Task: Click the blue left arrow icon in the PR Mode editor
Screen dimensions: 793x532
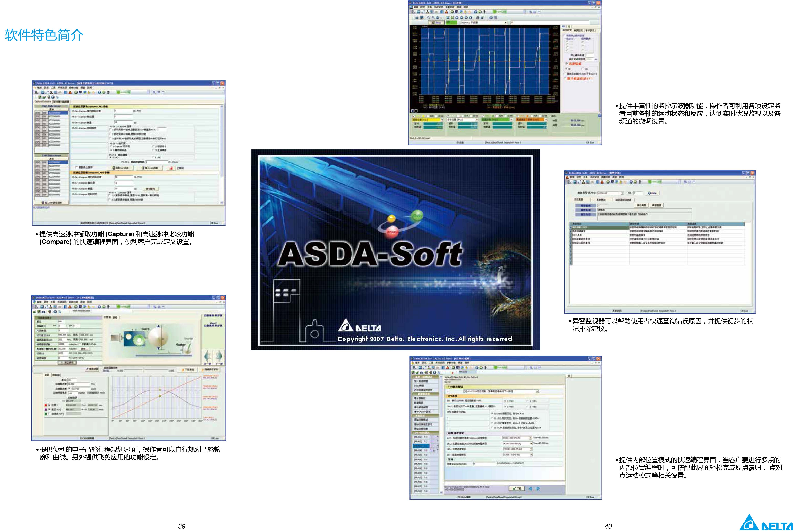Action: tap(531, 489)
